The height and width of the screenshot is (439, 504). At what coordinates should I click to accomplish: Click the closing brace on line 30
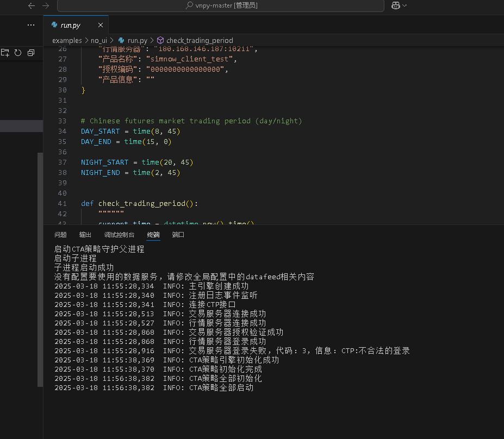click(83, 90)
